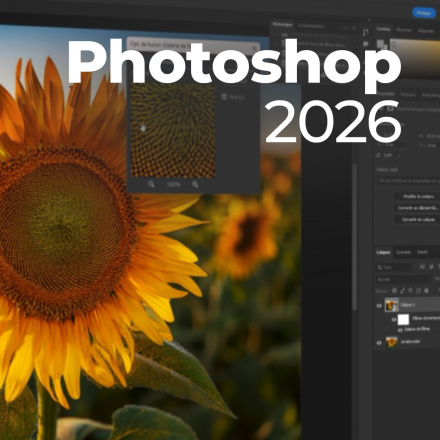
Task: Open the Calques tab
Action: pyautogui.click(x=383, y=252)
